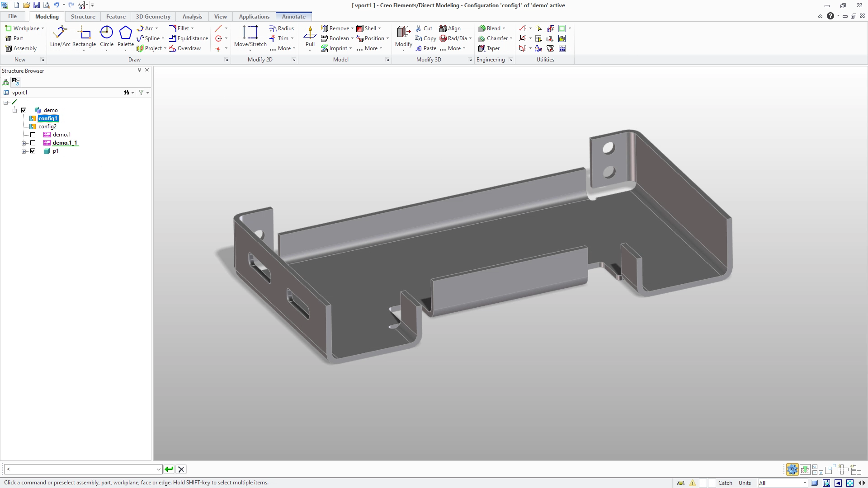The height and width of the screenshot is (488, 868).
Task: Click the binoculars search icon
Action: coord(126,93)
